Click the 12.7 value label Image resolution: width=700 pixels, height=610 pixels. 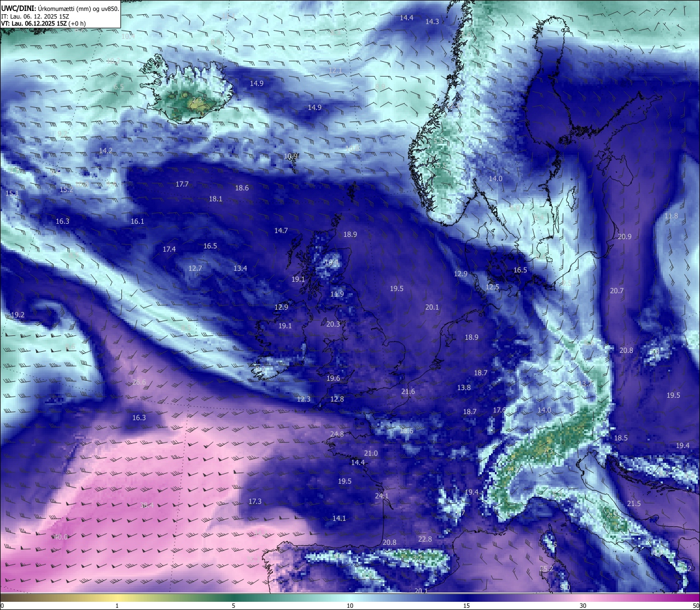pyautogui.click(x=195, y=268)
